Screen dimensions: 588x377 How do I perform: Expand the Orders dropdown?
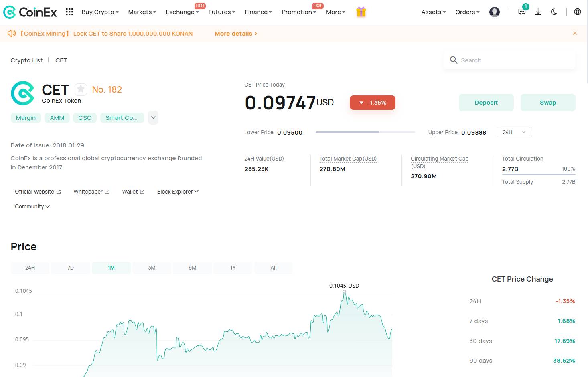tap(468, 12)
